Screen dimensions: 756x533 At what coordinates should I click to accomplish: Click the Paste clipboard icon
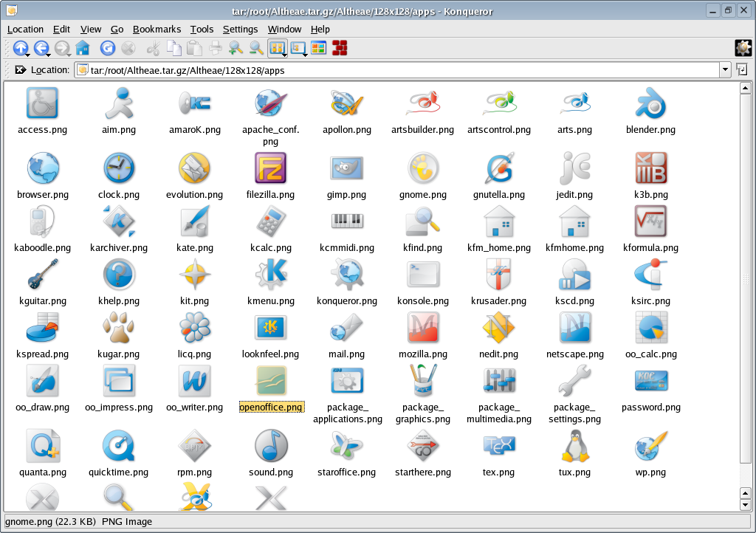tap(194, 48)
